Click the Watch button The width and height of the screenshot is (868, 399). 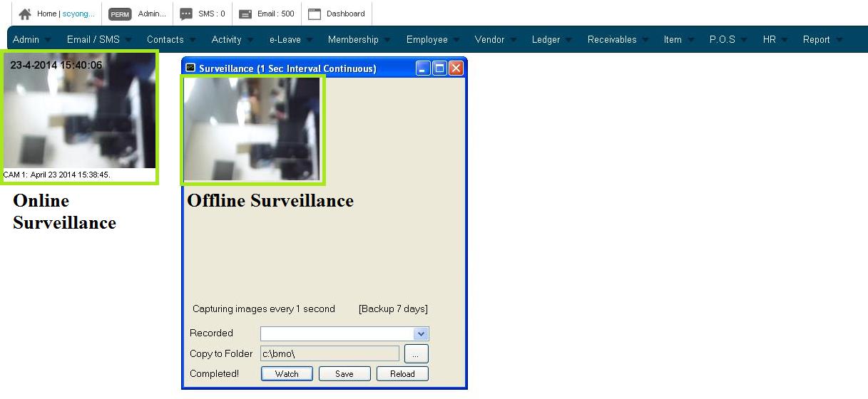pyautogui.click(x=287, y=373)
